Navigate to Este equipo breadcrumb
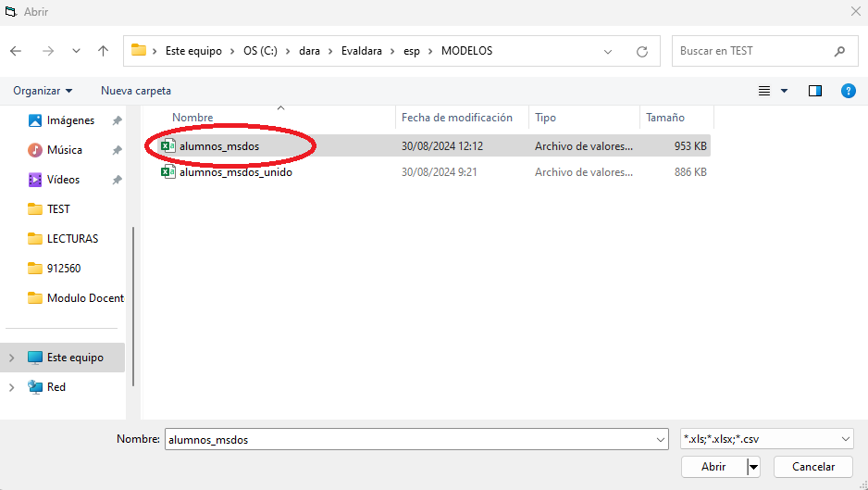Viewport: 868px width, 490px height. pos(193,51)
